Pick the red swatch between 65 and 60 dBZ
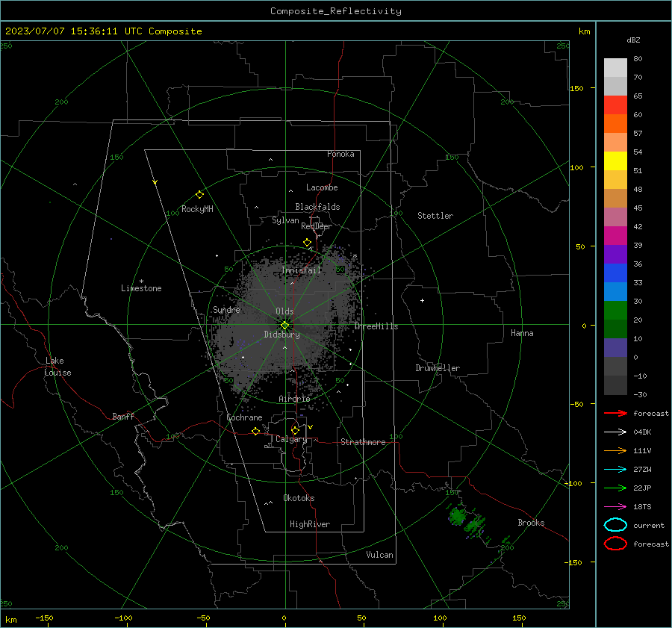The width and height of the screenshot is (672, 628). pos(615,105)
